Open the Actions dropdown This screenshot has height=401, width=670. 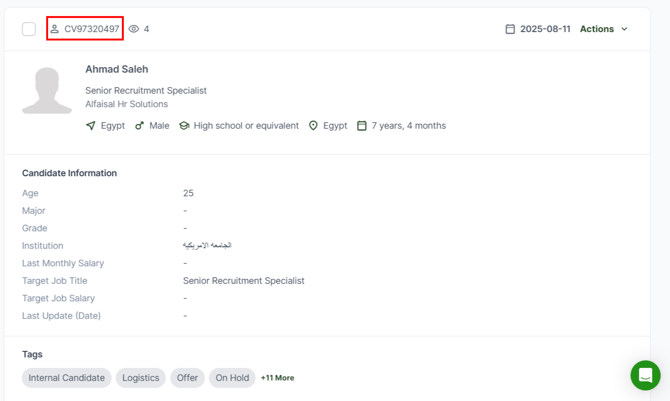597,29
